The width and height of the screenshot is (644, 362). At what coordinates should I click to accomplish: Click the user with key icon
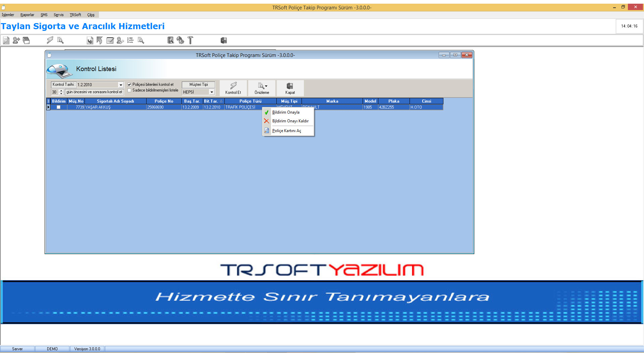click(120, 41)
